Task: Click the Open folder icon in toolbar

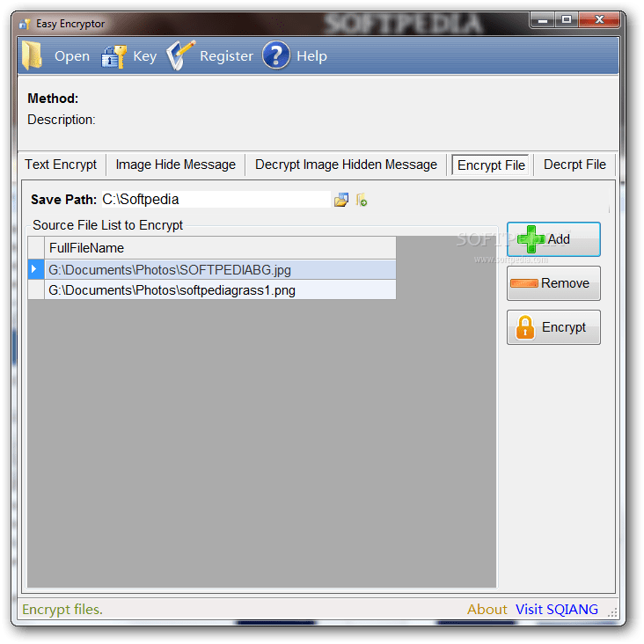Action: pos(32,55)
